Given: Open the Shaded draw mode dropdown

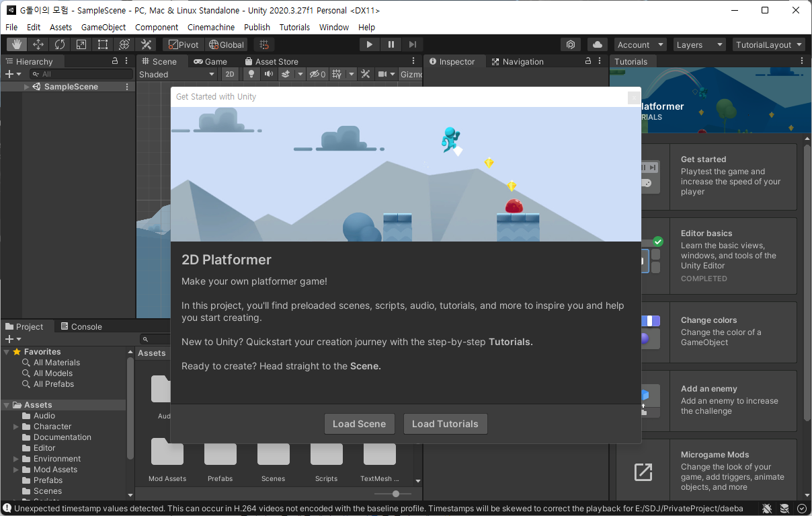Looking at the screenshot, I should pyautogui.click(x=178, y=74).
